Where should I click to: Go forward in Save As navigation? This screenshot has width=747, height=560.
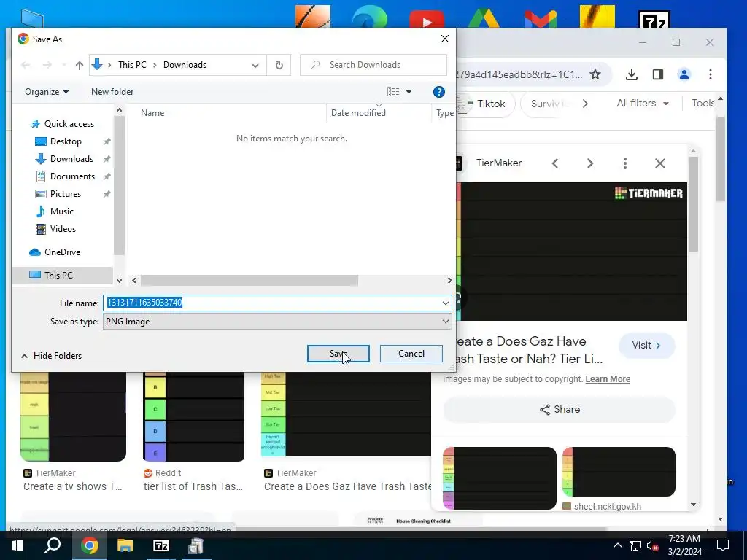tap(47, 65)
